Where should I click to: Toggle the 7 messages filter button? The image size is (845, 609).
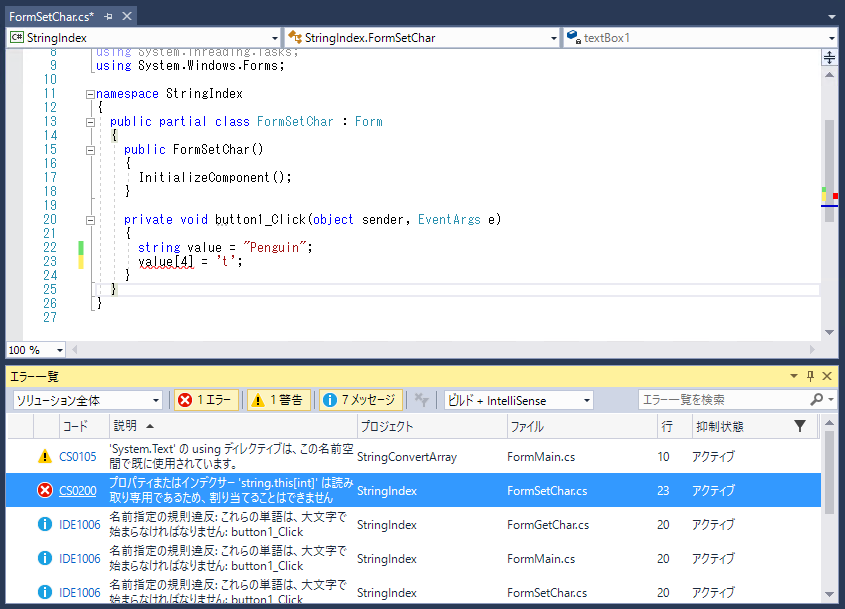[361, 400]
